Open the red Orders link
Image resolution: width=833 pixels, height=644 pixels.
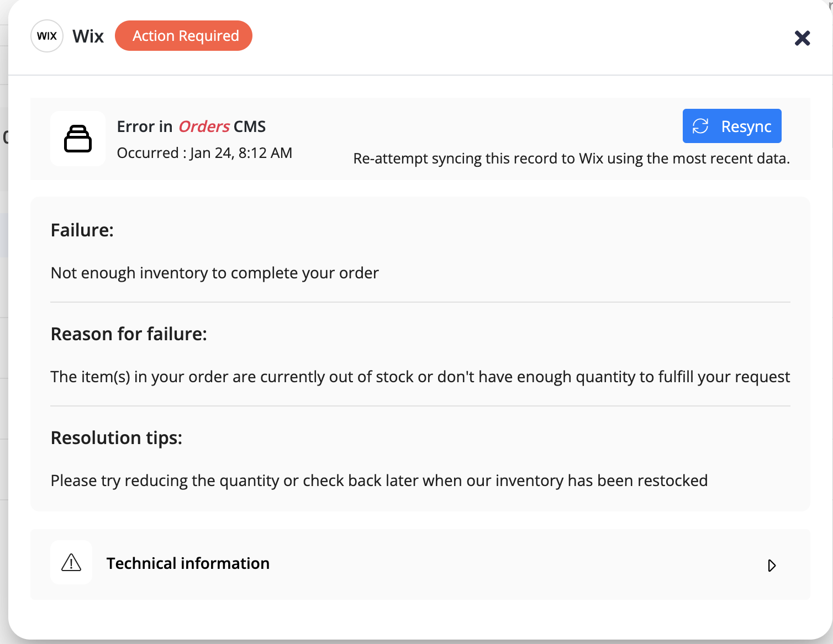point(204,126)
